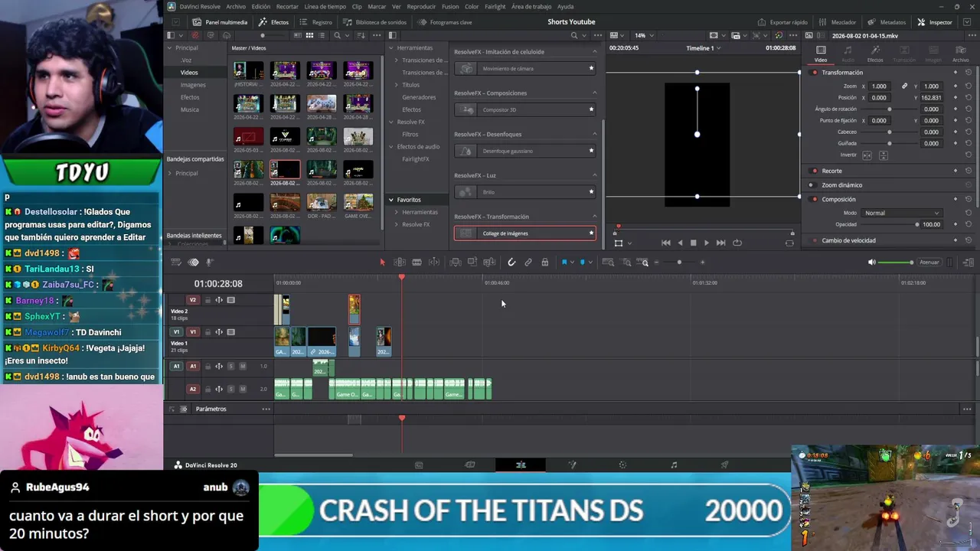
Task: Open the Panel multimedia panel
Action: coord(220,22)
